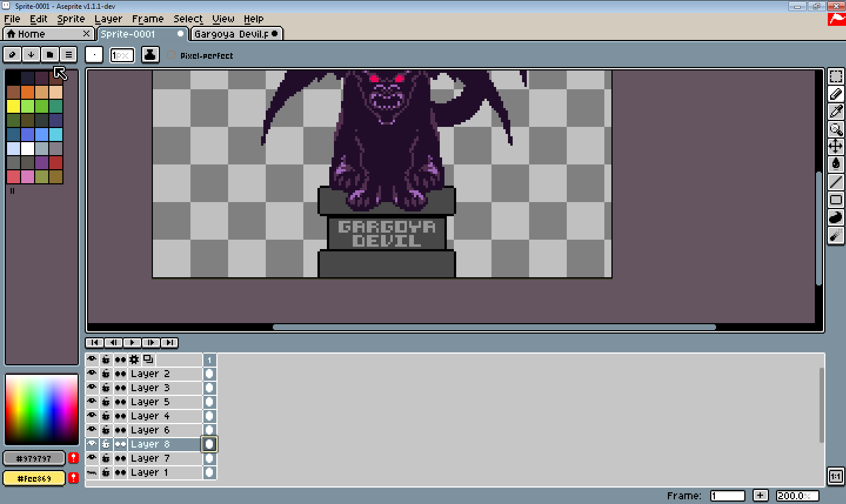846x504 pixels.
Task: Select the Pencil tool
Action: pos(835,94)
